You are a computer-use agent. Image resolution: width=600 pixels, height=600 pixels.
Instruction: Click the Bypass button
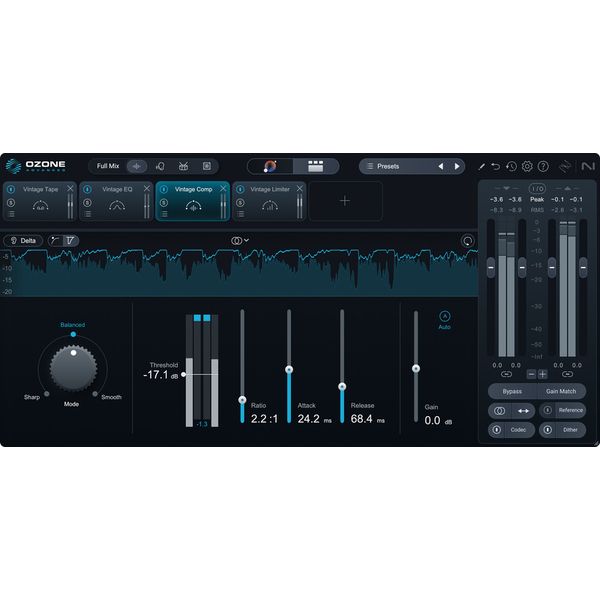tap(512, 391)
